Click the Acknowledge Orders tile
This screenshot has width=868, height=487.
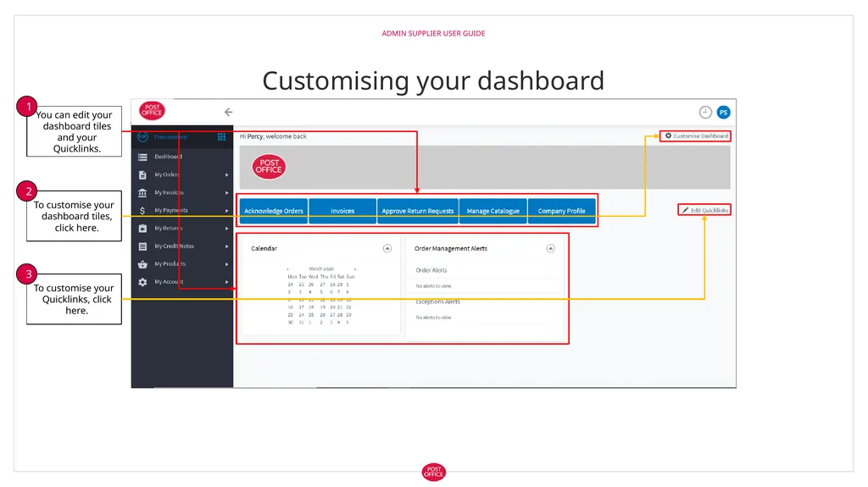274,211
